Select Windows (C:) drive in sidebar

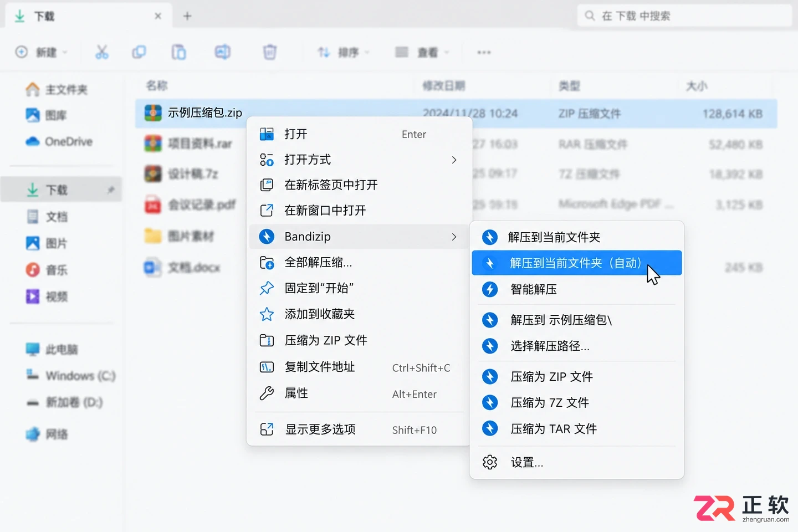[x=62, y=376]
